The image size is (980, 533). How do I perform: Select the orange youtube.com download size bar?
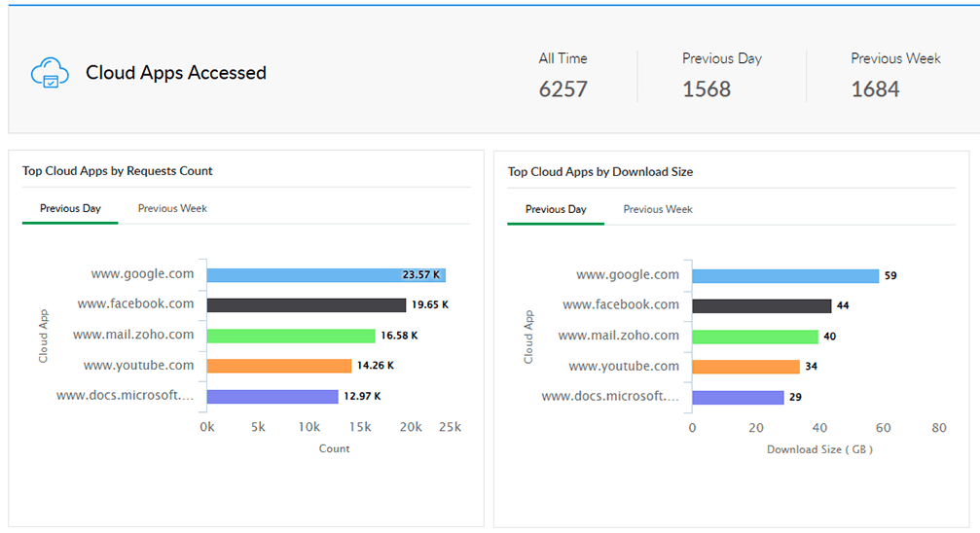[745, 366]
